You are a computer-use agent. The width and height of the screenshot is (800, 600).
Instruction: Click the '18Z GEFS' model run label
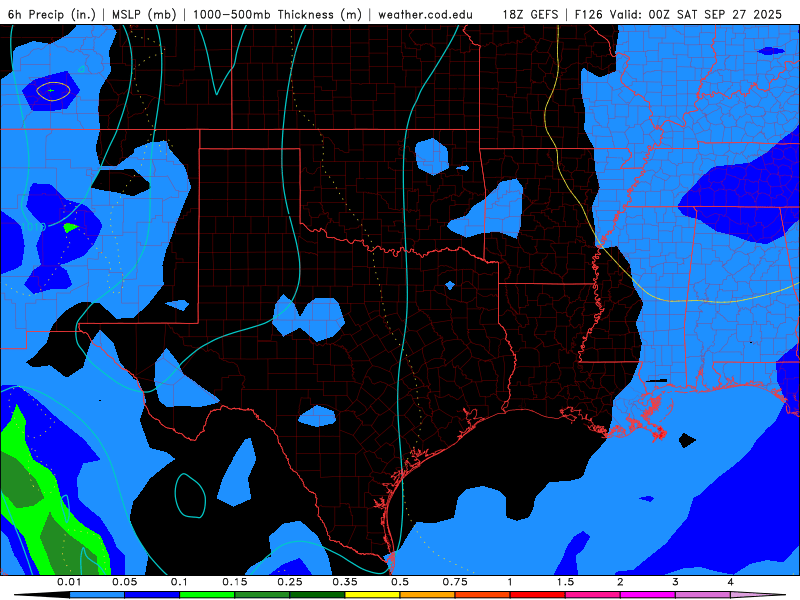pos(530,14)
